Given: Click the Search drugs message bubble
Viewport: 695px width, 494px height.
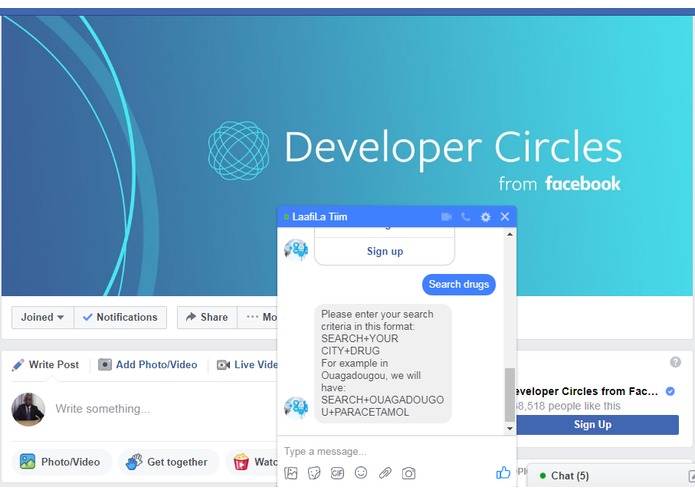Looking at the screenshot, I should tap(459, 284).
